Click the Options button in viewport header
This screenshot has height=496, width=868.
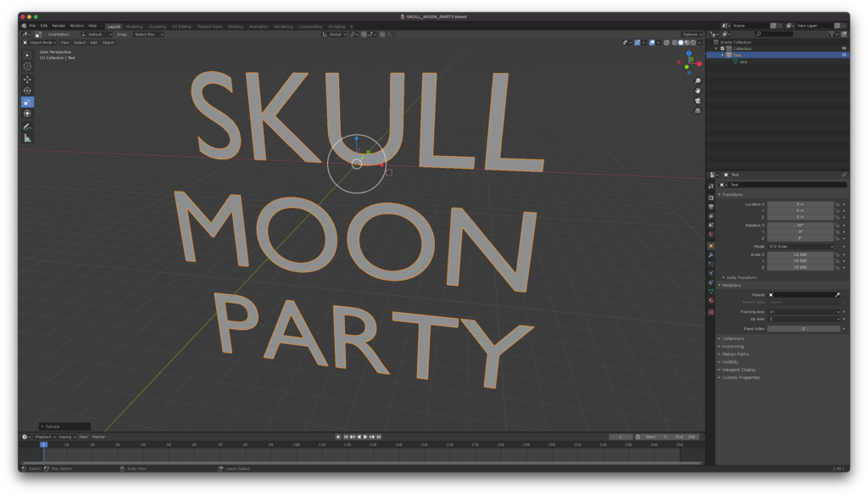click(x=692, y=35)
